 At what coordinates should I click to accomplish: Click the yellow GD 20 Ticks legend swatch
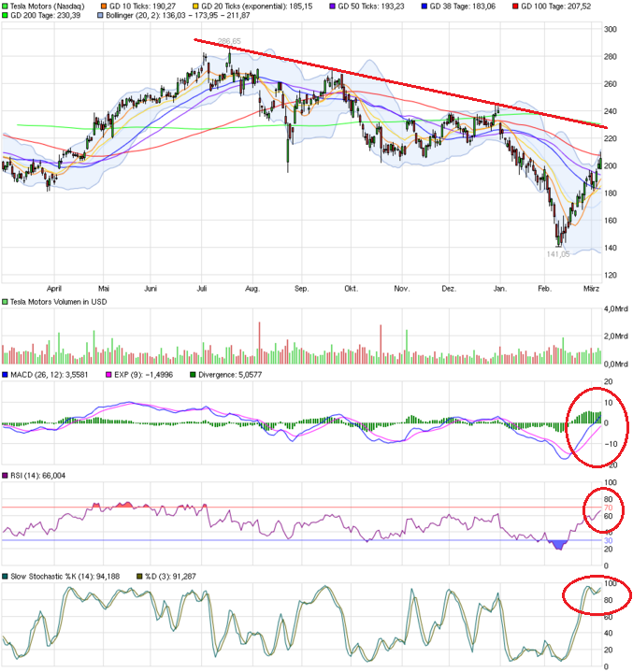[195, 7]
